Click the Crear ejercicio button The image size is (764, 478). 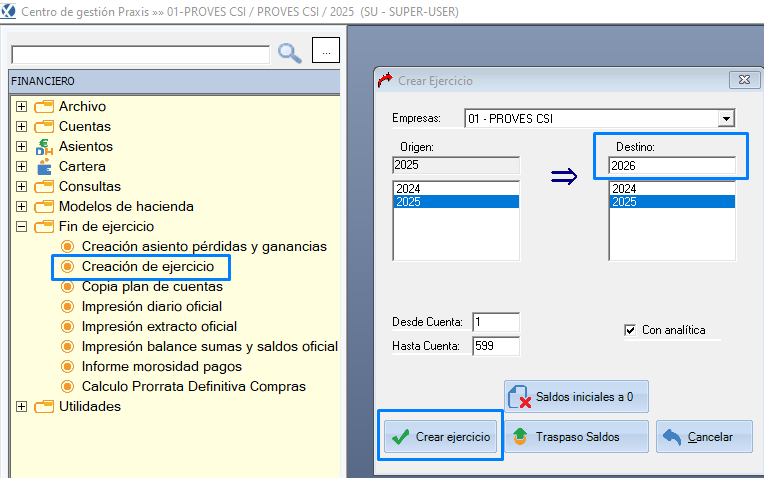click(440, 437)
